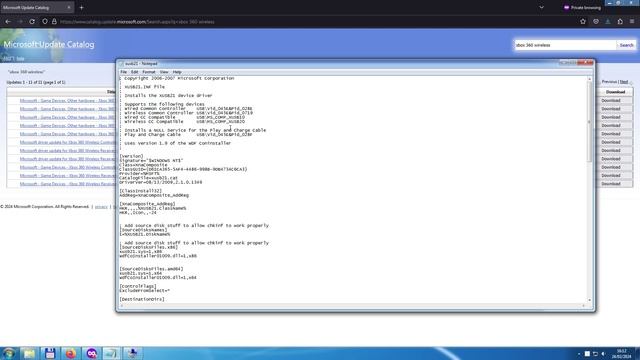Image resolution: width=640 pixels, height=360 pixels.
Task: Open Windows Explorer from taskbar
Action: (x=29, y=353)
